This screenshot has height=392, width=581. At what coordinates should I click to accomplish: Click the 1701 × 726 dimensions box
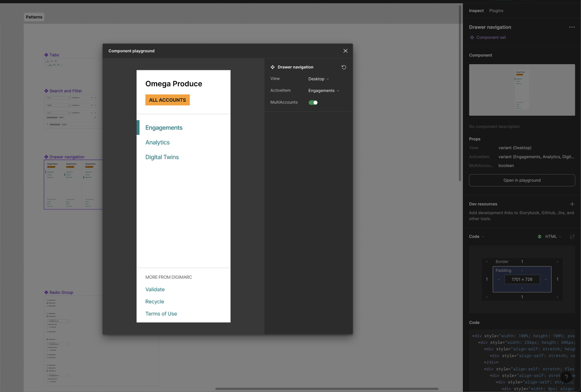(x=522, y=280)
